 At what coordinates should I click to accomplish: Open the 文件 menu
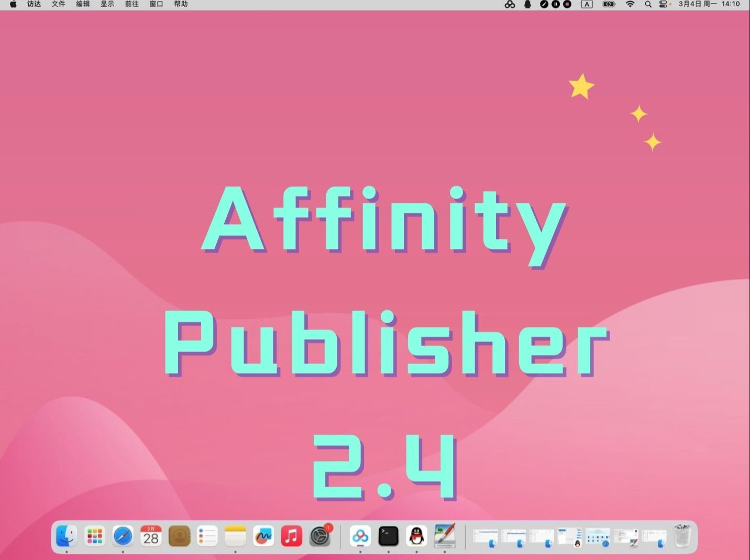58,4
